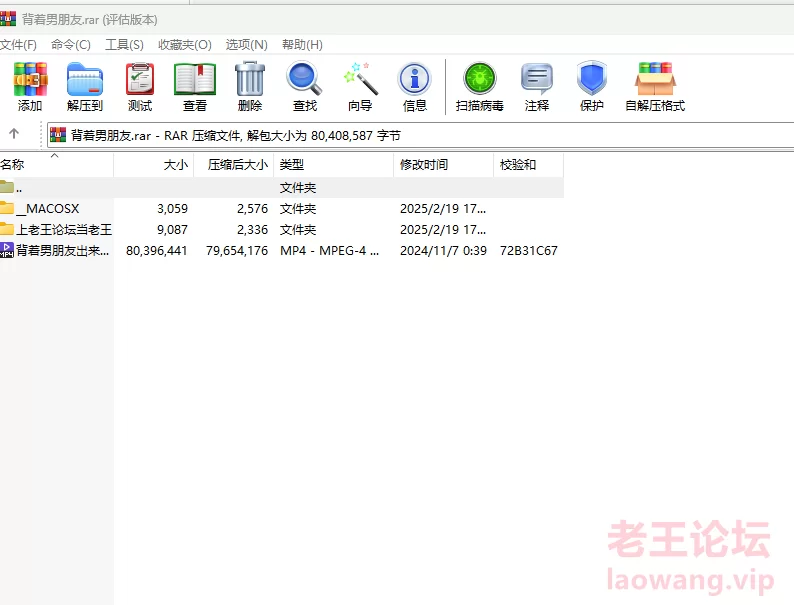The image size is (794, 605).
Task: Click the 文件夹 type in 上老王论坛当老王 row
Action: (x=298, y=229)
